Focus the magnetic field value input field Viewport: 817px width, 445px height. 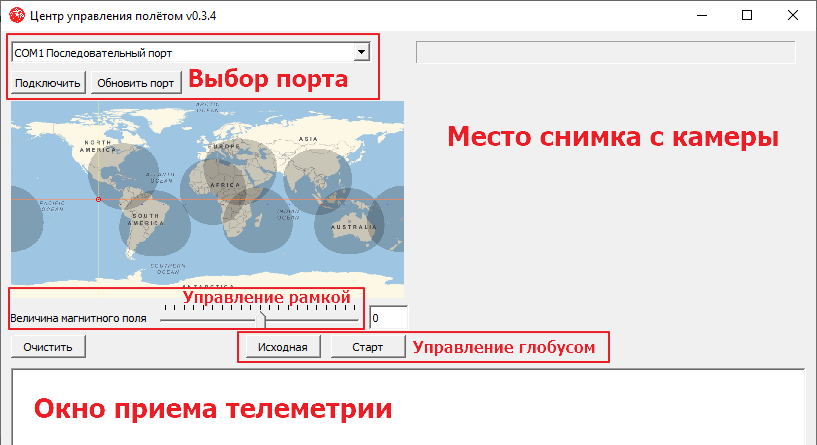pos(388,318)
